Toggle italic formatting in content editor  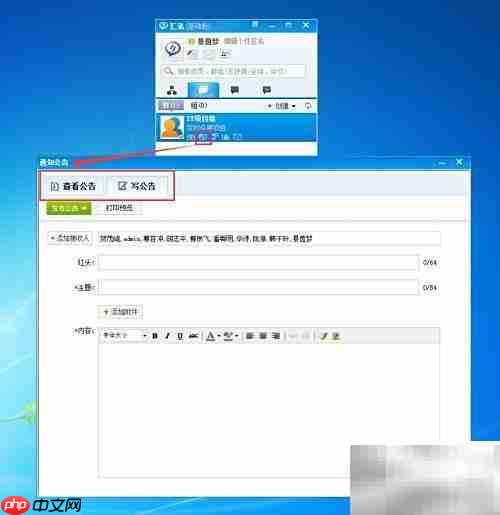click(x=168, y=336)
